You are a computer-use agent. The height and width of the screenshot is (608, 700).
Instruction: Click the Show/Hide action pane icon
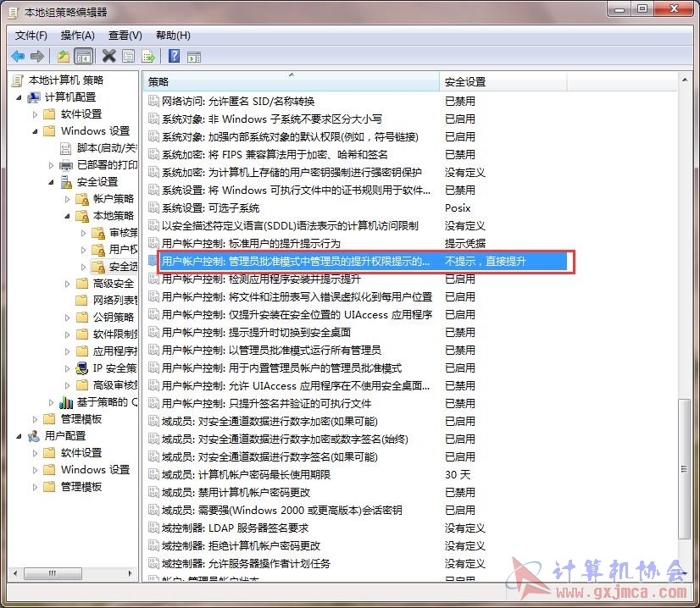point(193,57)
